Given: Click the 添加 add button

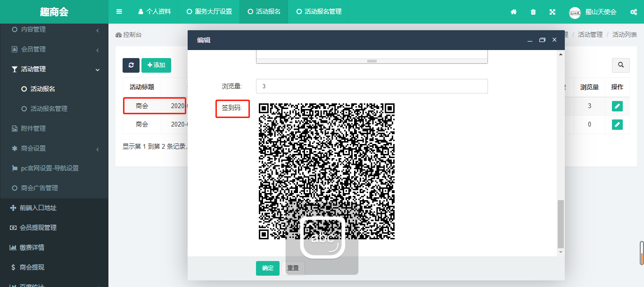Looking at the screenshot, I should pos(156,65).
